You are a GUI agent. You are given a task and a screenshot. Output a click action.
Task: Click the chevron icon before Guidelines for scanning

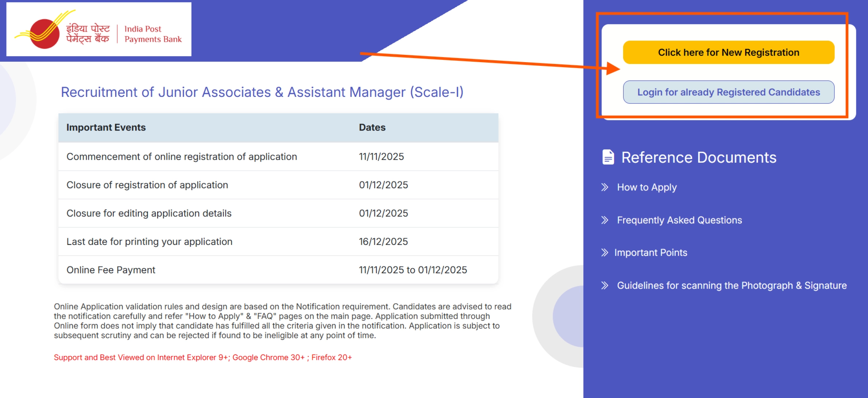pos(604,285)
